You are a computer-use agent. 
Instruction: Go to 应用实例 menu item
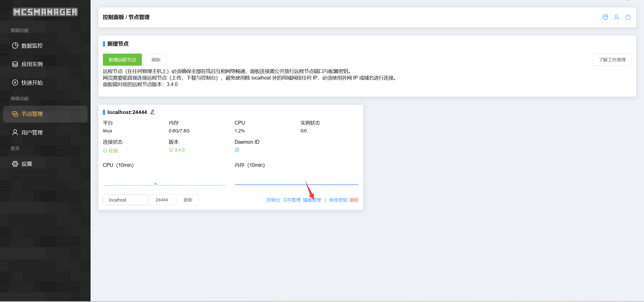tap(32, 64)
